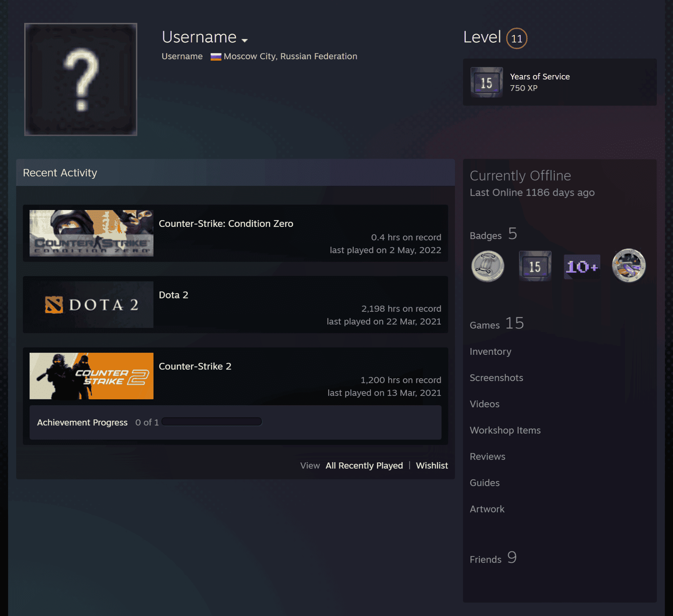Click the 'Currently Offline' status text

click(520, 176)
